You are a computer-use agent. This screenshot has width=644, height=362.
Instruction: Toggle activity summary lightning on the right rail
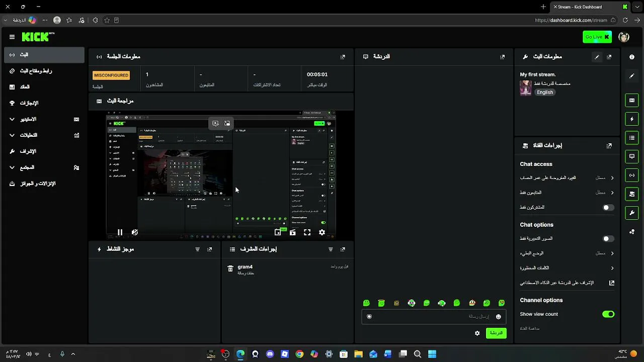coord(632,119)
